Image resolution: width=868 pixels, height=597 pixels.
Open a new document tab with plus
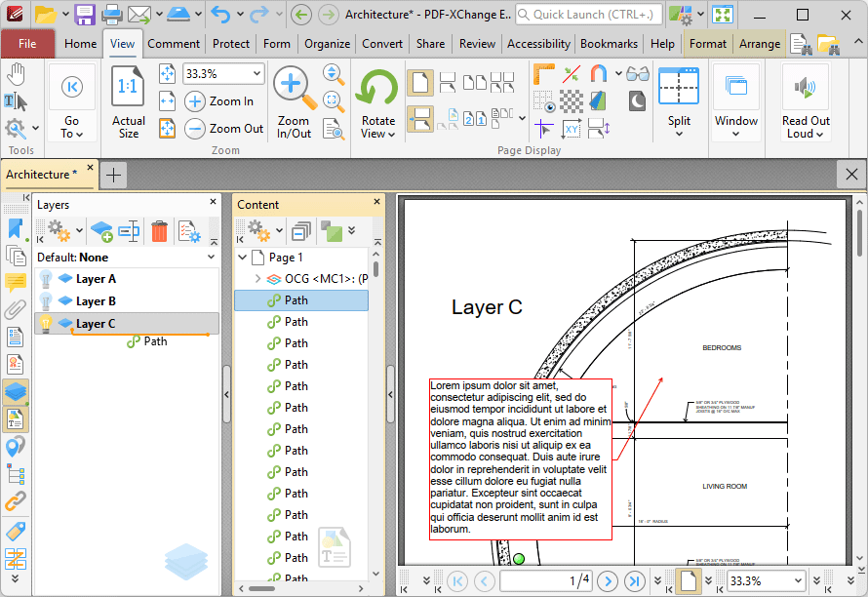click(113, 175)
